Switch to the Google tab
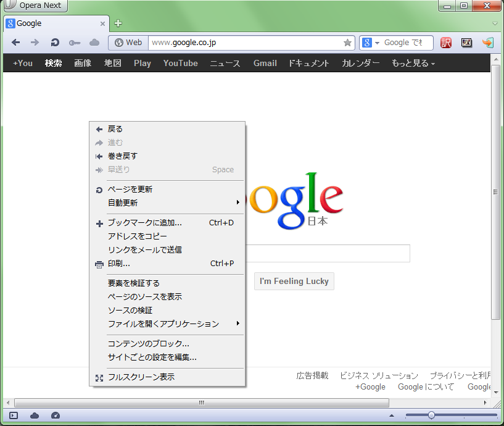The width and height of the screenshot is (504, 426). [x=56, y=23]
